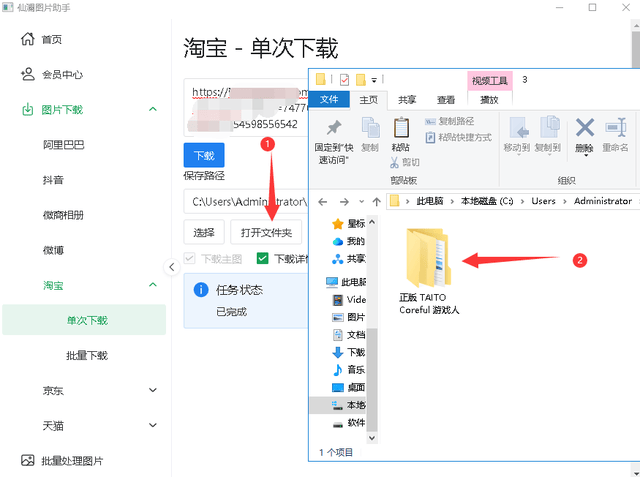Click the 重命名 rename icon
The image size is (640, 477).
point(616,128)
